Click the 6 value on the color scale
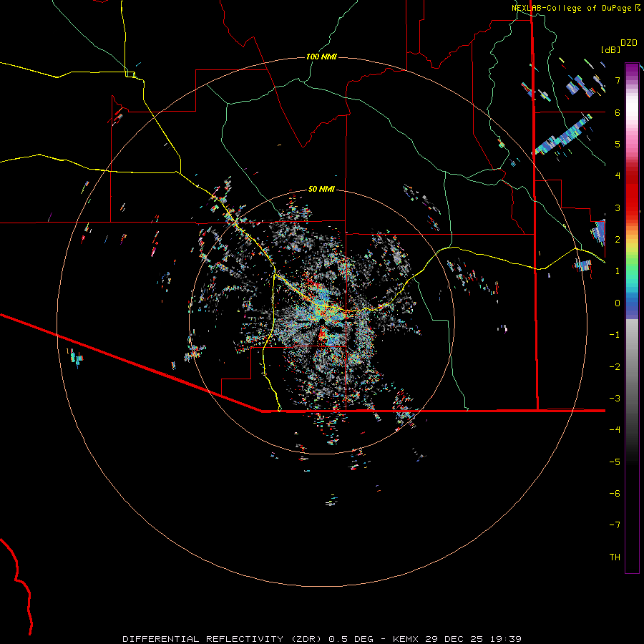Image resolution: width=644 pixels, height=644 pixels. (618, 112)
